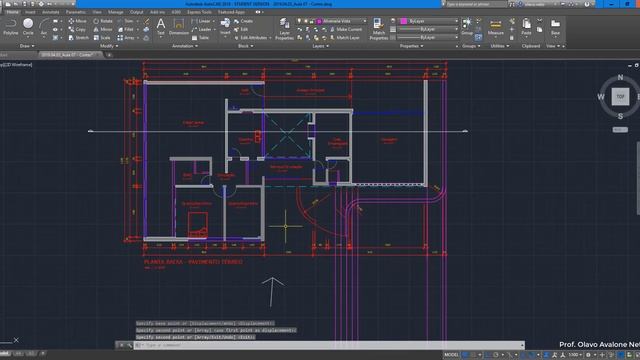Click Make Current layer button
The image size is (640, 360).
click(x=346, y=29)
